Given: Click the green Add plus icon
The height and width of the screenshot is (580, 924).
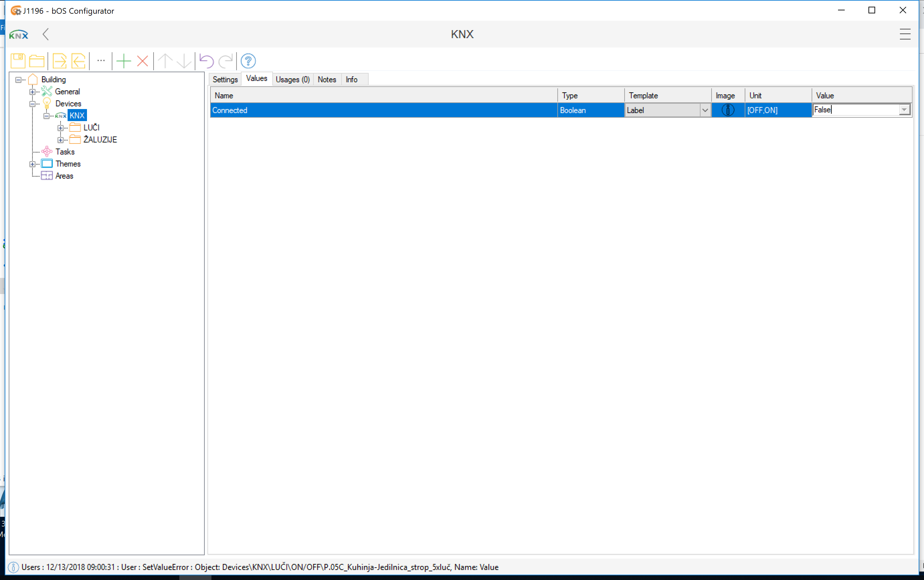Looking at the screenshot, I should [x=123, y=61].
